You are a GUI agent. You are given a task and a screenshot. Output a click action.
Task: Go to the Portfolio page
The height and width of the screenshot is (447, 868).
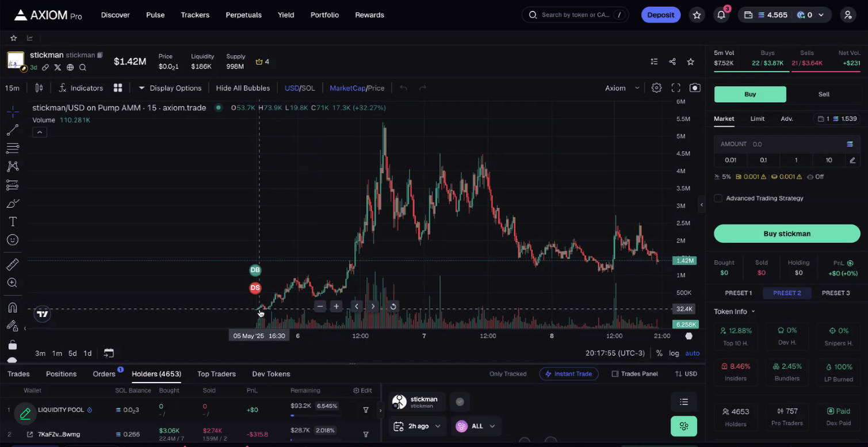click(324, 15)
